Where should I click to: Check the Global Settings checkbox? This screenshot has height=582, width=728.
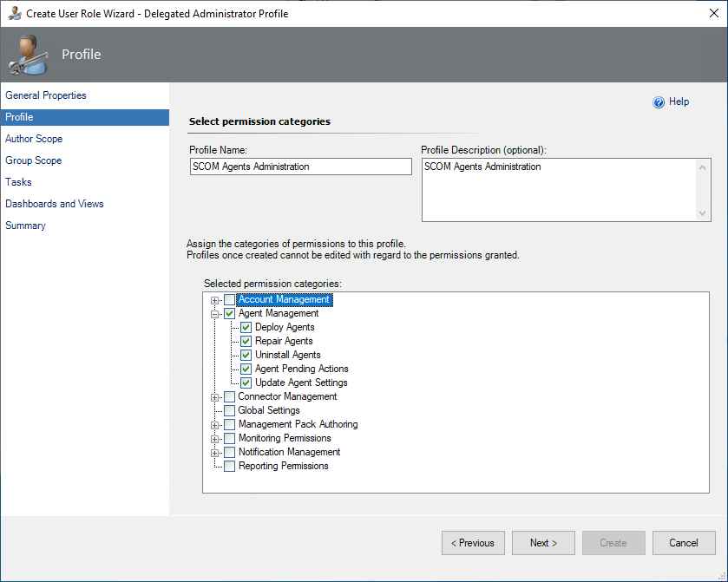click(229, 411)
